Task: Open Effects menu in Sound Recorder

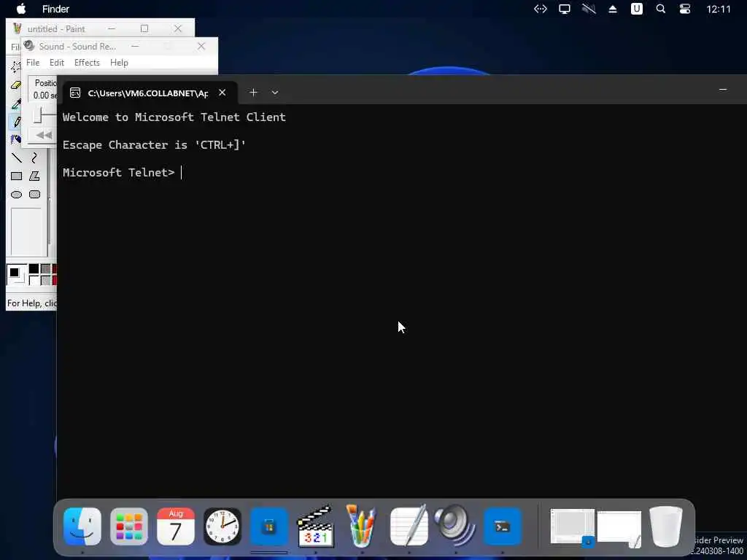Action: tap(87, 63)
